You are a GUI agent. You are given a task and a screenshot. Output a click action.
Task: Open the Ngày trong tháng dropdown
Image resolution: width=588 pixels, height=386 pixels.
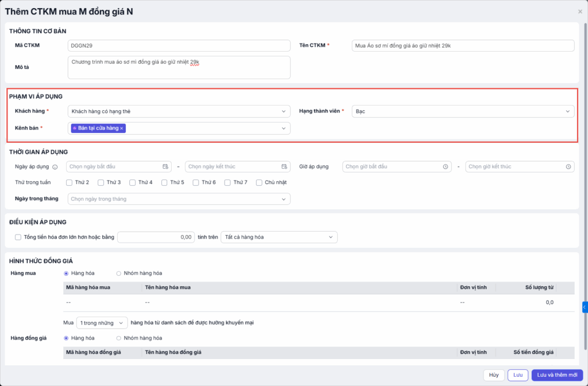click(x=179, y=199)
